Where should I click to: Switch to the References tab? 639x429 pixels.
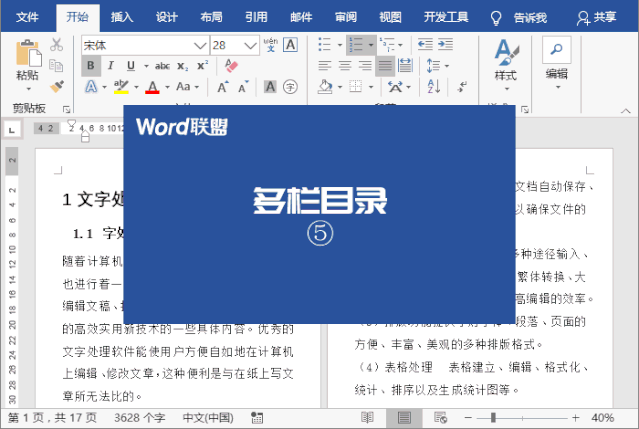tap(256, 17)
